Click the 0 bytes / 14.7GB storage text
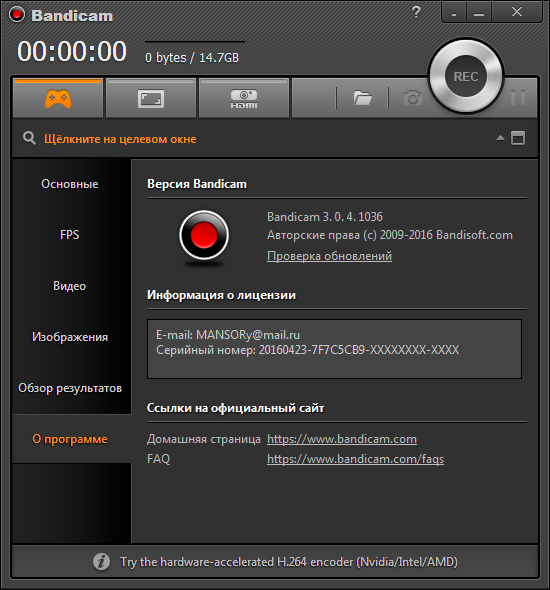This screenshot has height=590, width=550. click(192, 58)
